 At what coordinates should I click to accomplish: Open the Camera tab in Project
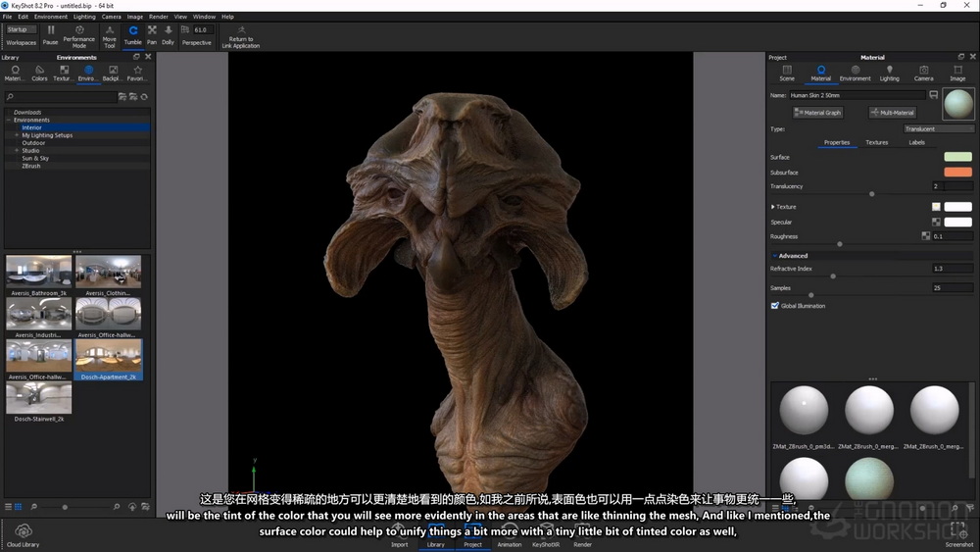[x=924, y=74]
